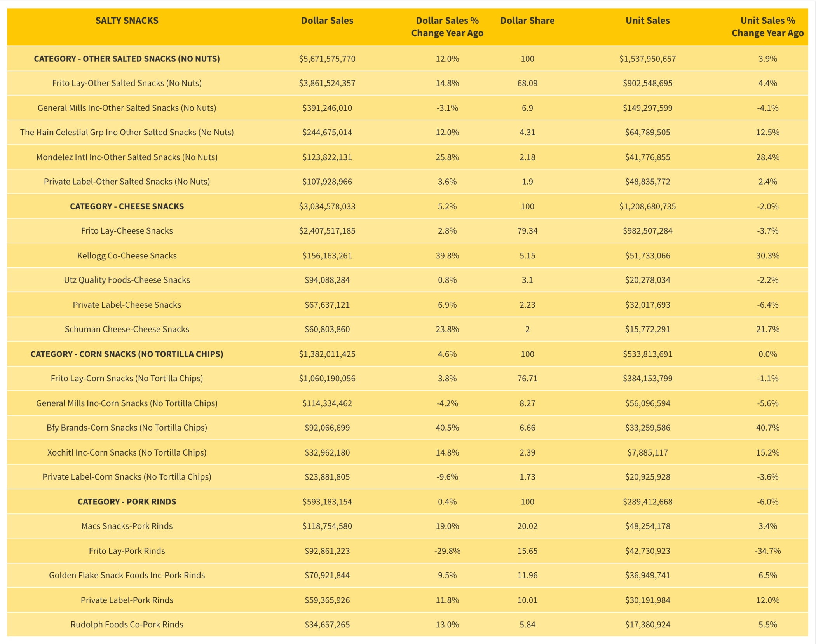Viewport: 816px width, 644px height.
Task: Click the $60,803,860 dollar sales value
Action: (327, 329)
